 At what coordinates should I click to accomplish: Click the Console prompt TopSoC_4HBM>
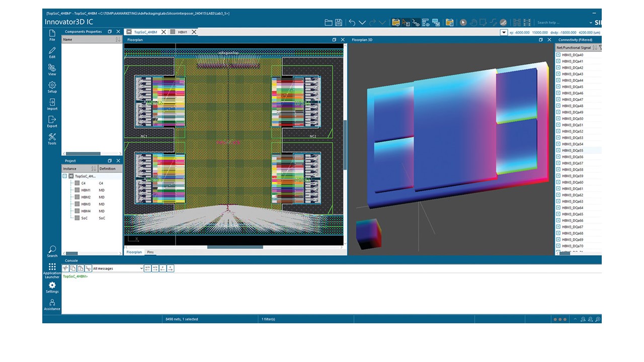tap(75, 277)
